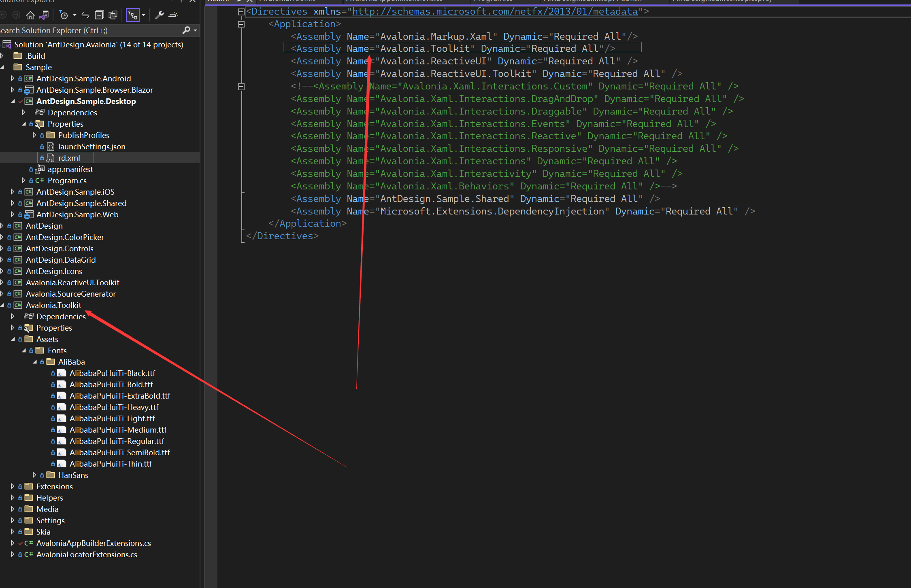
Task: Click the Switch Views icon next to Home
Action: pyautogui.click(x=44, y=15)
